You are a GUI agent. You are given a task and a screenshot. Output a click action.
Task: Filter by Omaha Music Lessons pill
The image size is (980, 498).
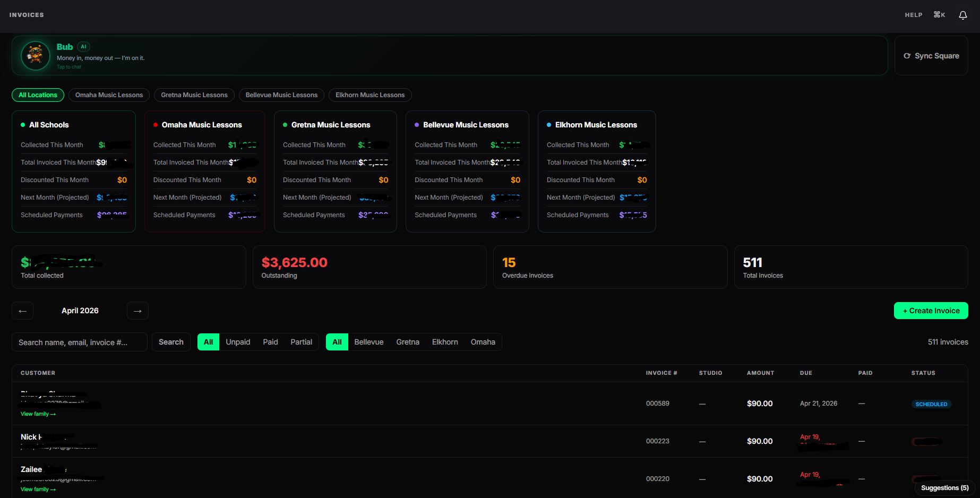point(109,95)
